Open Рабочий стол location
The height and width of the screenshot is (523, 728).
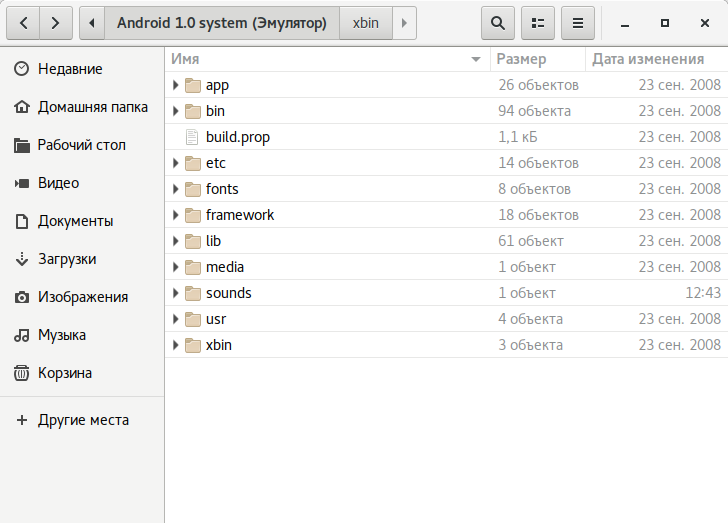(x=82, y=145)
